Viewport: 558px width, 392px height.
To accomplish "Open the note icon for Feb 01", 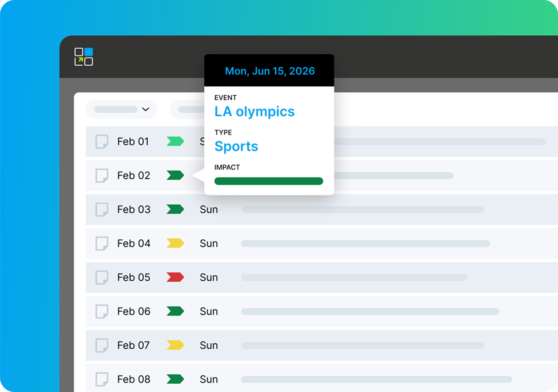I will [102, 141].
